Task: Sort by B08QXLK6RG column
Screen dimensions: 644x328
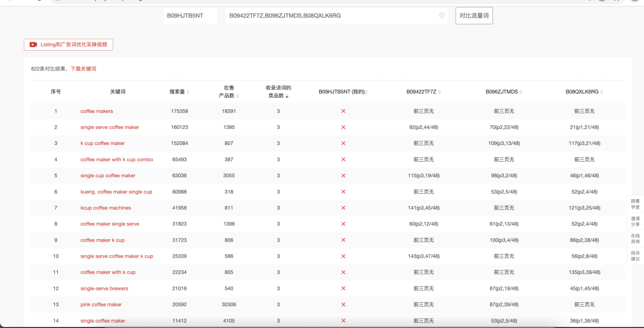Action: pos(602,92)
